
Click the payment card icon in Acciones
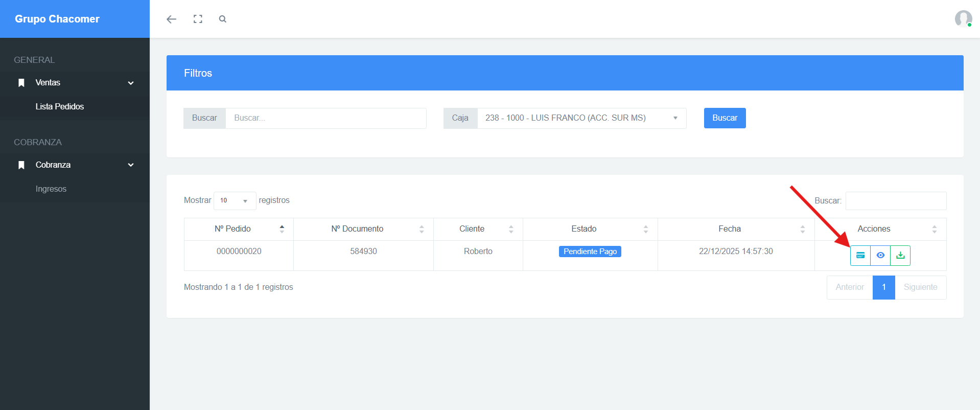[x=860, y=256]
